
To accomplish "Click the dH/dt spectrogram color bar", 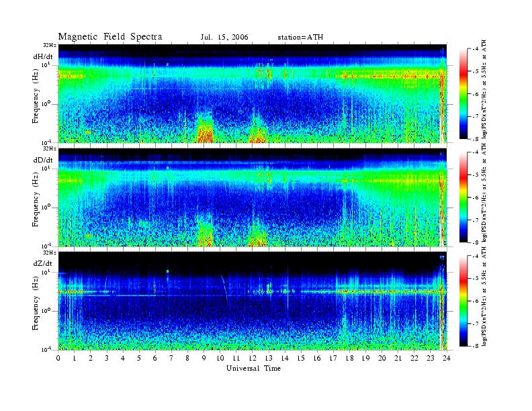I will click(463, 93).
